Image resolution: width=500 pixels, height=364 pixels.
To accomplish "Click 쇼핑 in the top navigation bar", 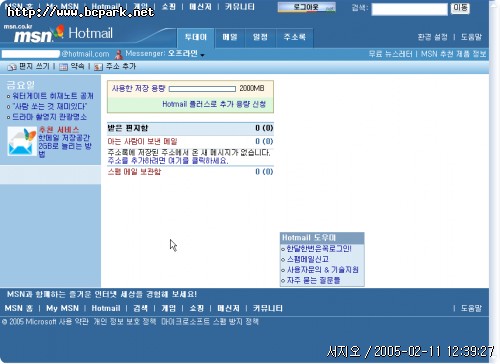I will pyautogui.click(x=169, y=7).
